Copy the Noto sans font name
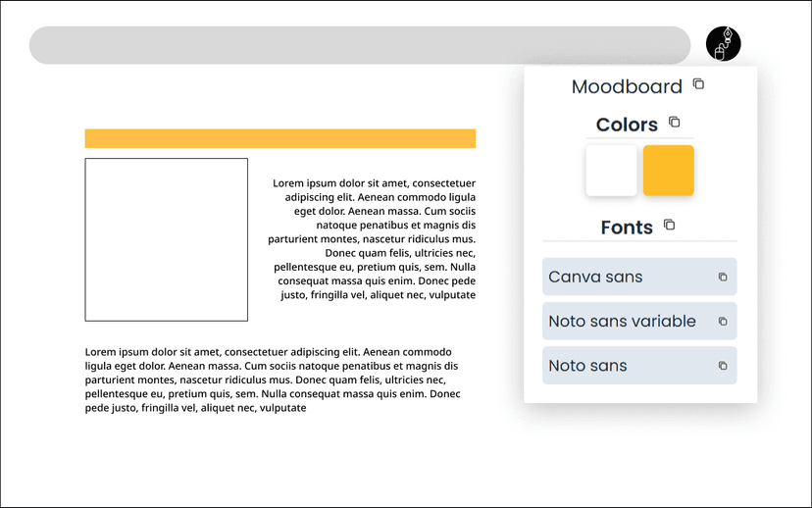Screen dimensions: 812x508 tap(723, 366)
